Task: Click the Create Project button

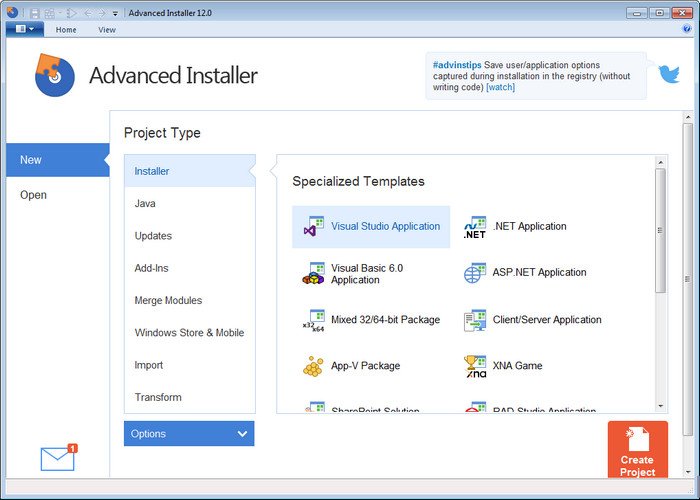Action: click(638, 449)
